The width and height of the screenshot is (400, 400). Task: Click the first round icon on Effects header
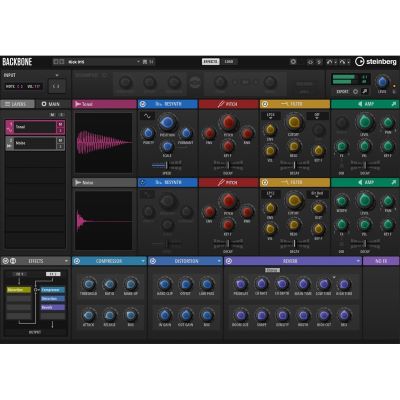[6, 261]
